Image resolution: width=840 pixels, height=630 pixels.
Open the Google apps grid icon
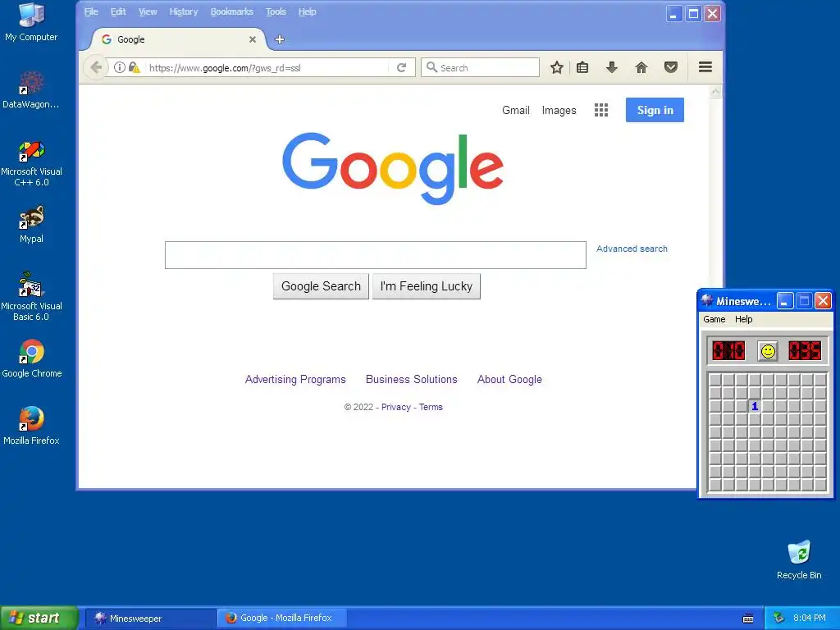point(601,111)
